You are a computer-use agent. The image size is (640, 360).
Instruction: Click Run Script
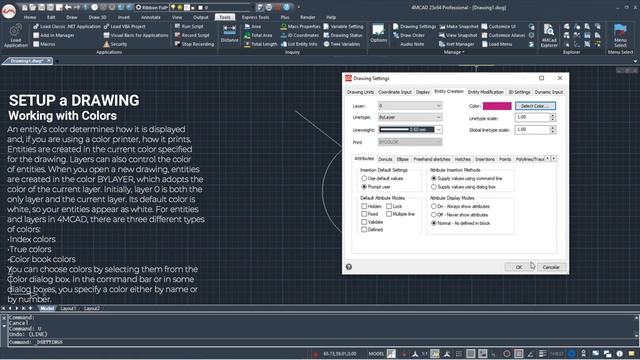[x=189, y=26]
